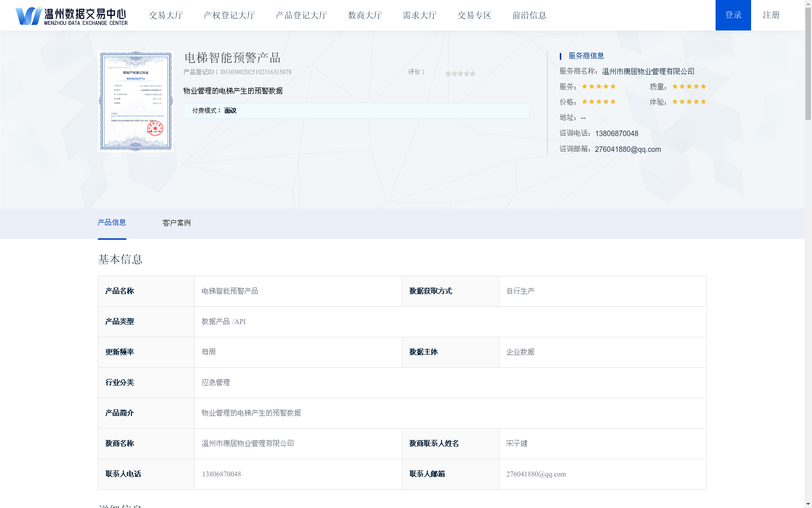Click the Wenzhou Data Exchange Center logo
This screenshot has width=812, height=508.
pos(72,16)
